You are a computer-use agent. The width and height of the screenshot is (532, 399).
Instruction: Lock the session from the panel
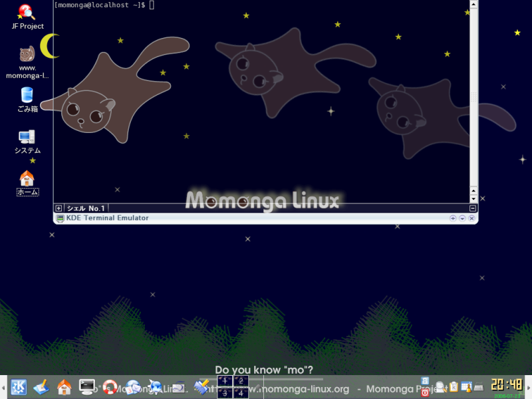tap(425, 380)
